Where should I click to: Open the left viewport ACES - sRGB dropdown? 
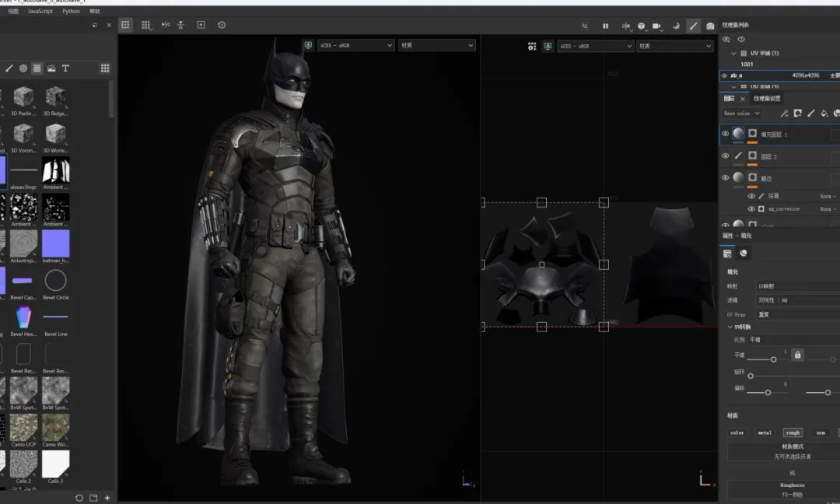356,46
